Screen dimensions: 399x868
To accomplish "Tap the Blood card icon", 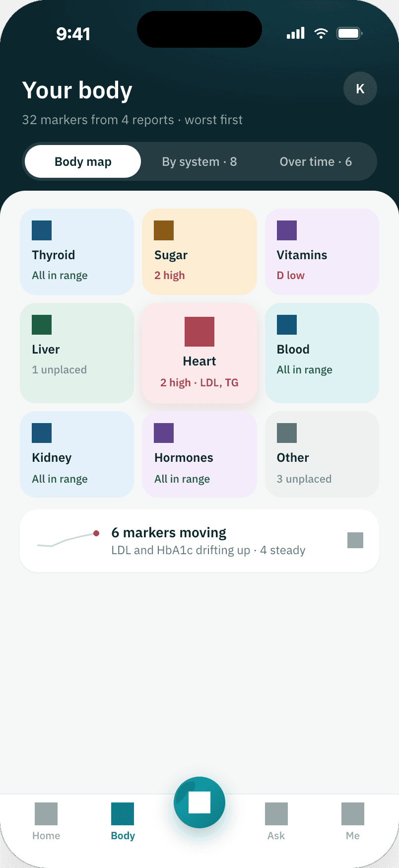I will [x=287, y=325].
